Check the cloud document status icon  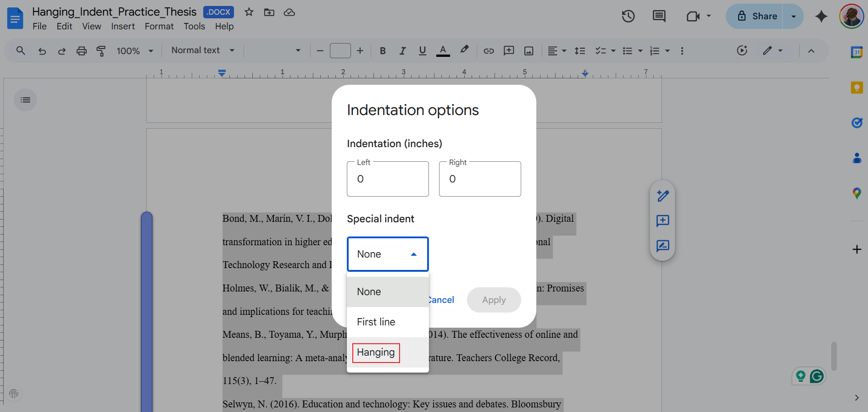pos(289,12)
